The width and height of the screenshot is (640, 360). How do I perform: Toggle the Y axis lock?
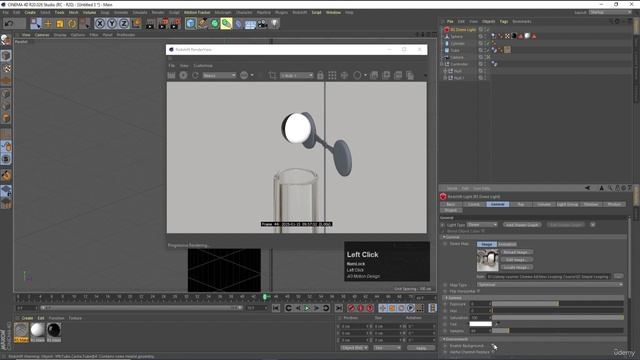pos(112,24)
